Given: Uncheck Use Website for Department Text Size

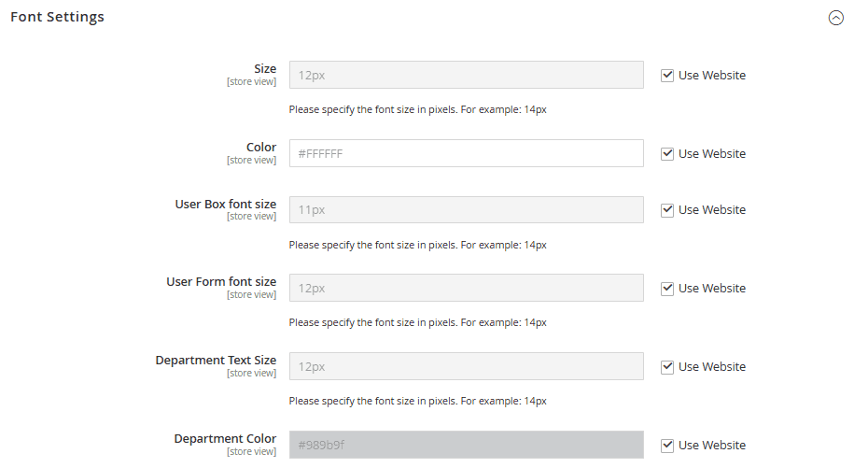Looking at the screenshot, I should pyautogui.click(x=667, y=367).
